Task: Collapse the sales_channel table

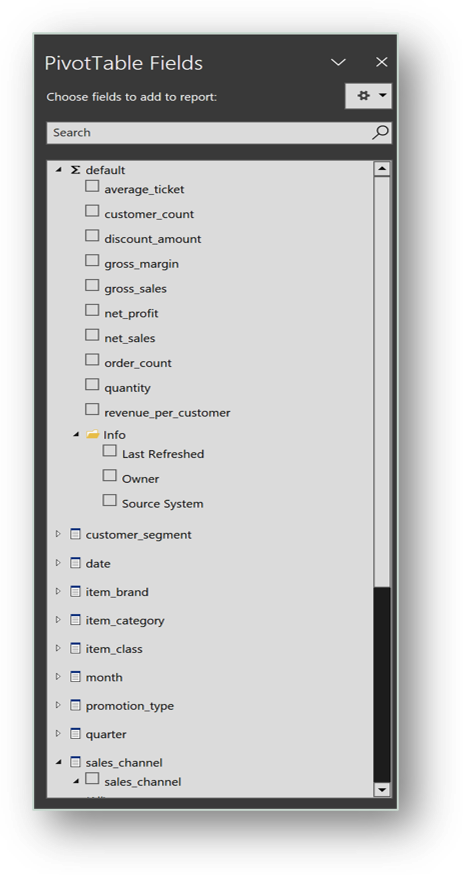Action: tap(59, 762)
